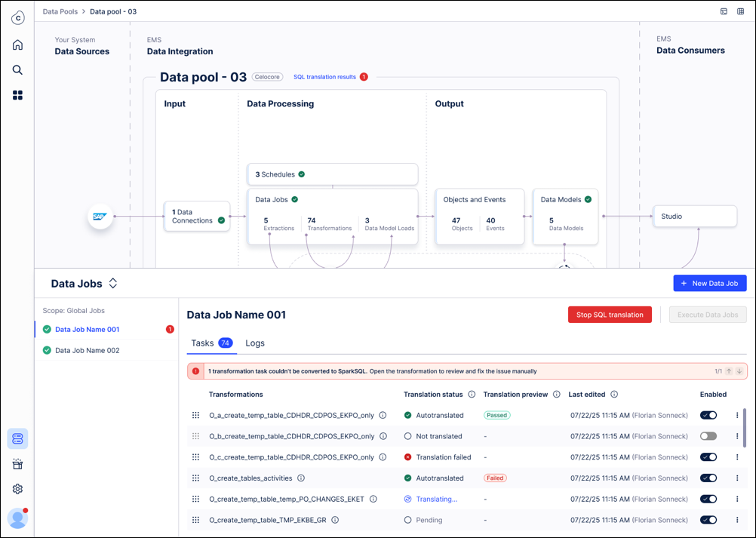
Task: Open the Home icon in sidebar
Action: pos(17,45)
